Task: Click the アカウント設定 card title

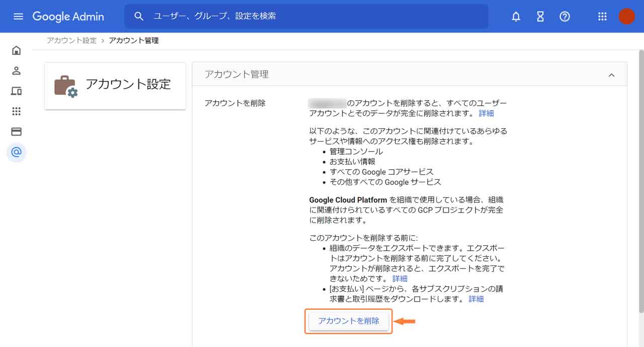Action: pyautogui.click(x=128, y=84)
